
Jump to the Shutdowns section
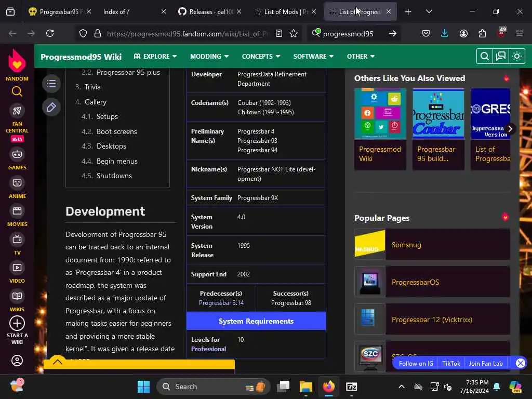tap(114, 176)
